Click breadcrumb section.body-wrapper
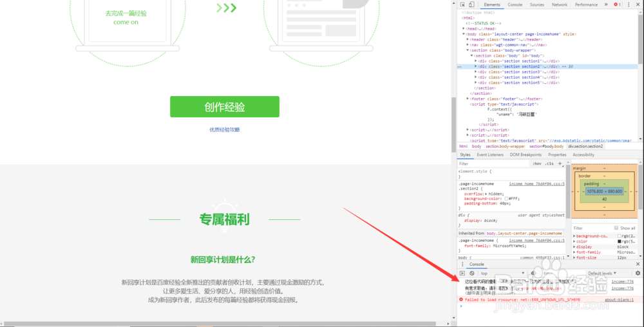Viewport: 644px width, 327px height. pyautogui.click(x=505, y=146)
